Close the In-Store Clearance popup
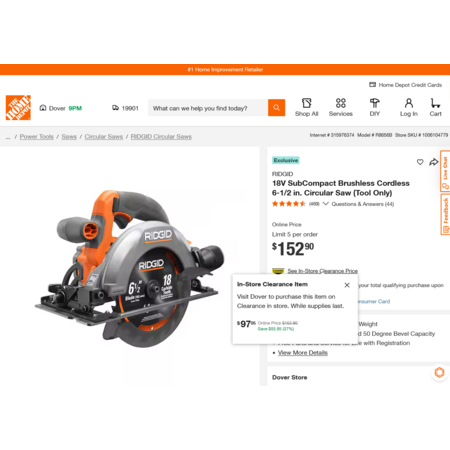 pyautogui.click(x=347, y=285)
